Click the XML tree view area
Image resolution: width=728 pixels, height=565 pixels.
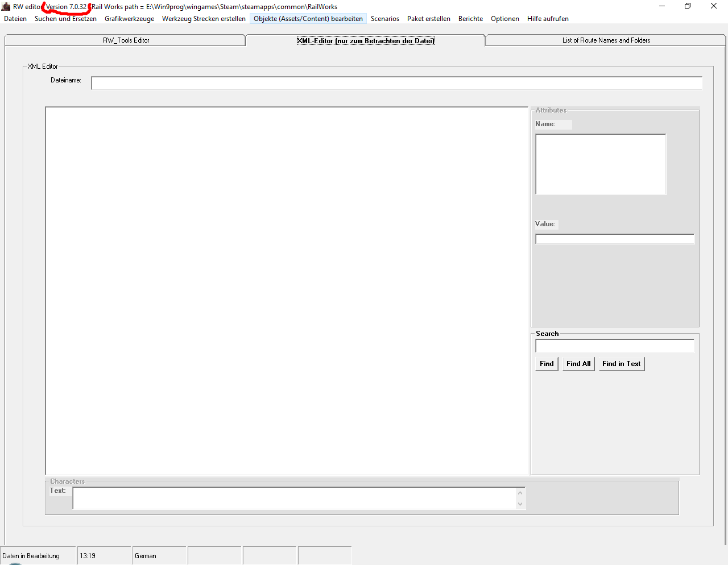(x=287, y=290)
